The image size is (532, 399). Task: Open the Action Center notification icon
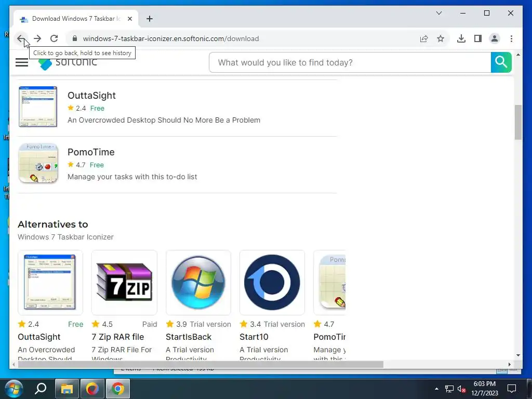511,389
